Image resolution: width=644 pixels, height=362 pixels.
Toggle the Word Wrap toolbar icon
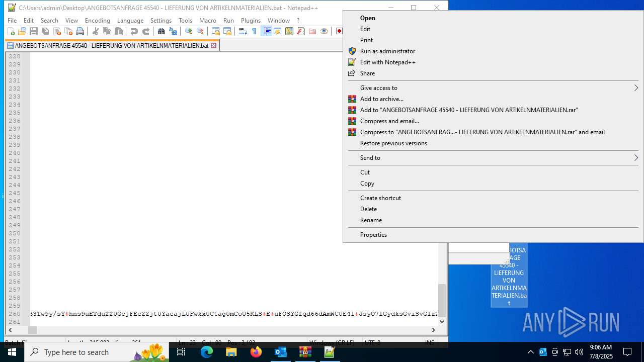(x=243, y=31)
